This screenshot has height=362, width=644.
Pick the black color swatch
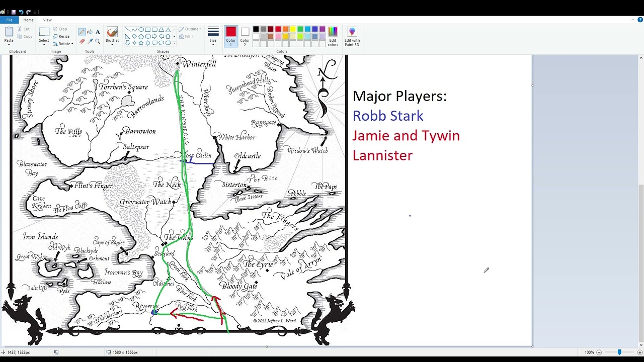tap(256, 29)
